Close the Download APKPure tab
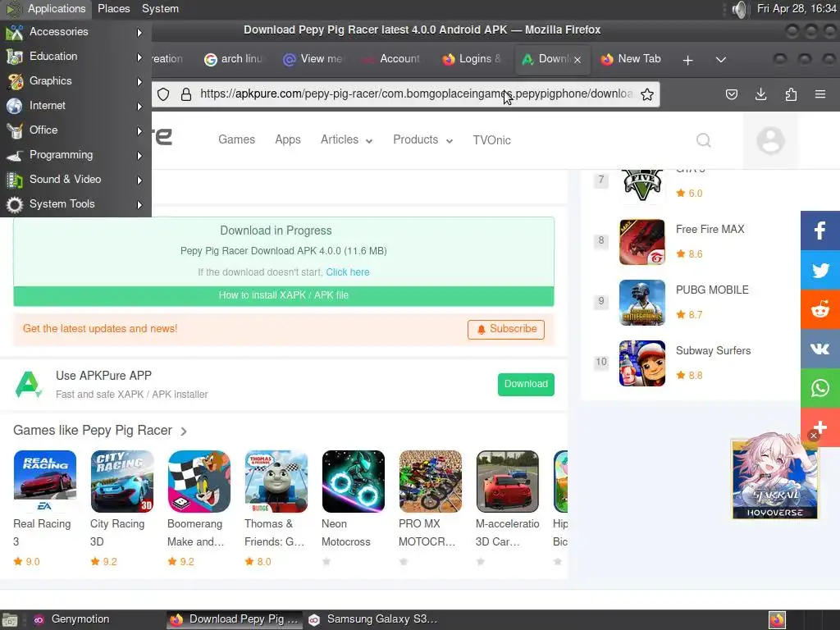This screenshot has width=840, height=630. coord(577,60)
